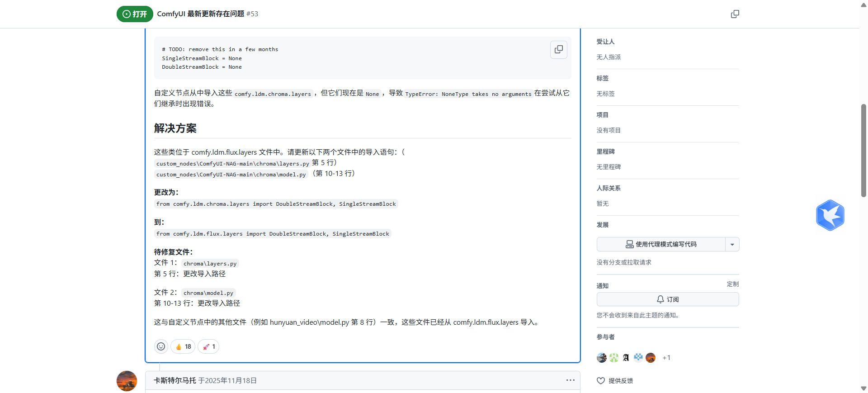Viewport: 868px width, 393px height.
Task: Open the 标签 labels section heading
Action: (603, 78)
